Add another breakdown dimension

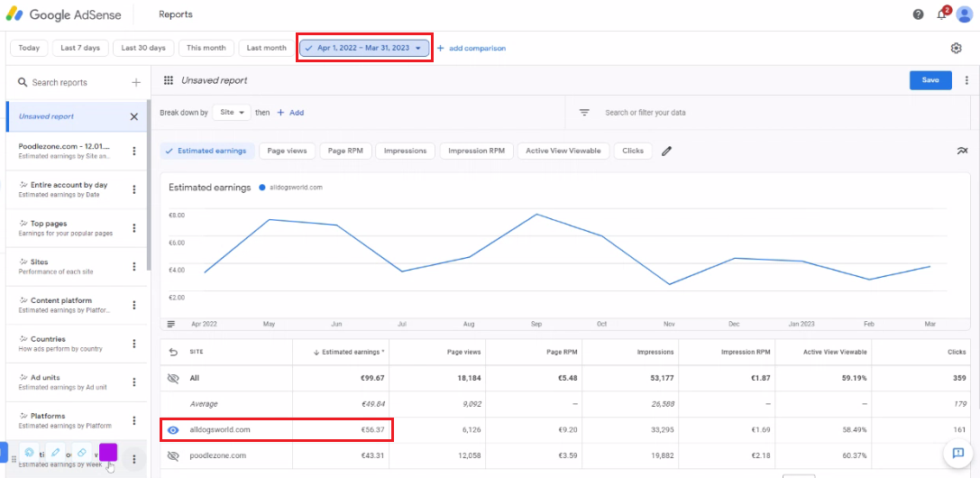click(290, 113)
